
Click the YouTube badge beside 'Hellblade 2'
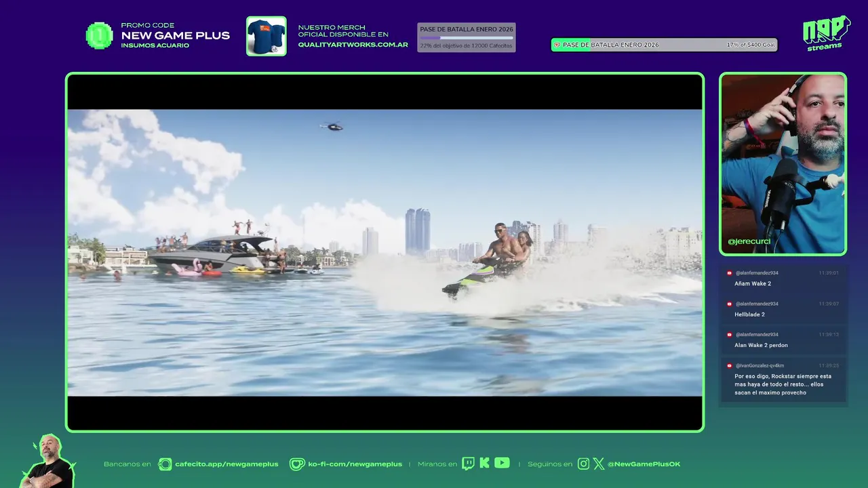click(x=729, y=304)
